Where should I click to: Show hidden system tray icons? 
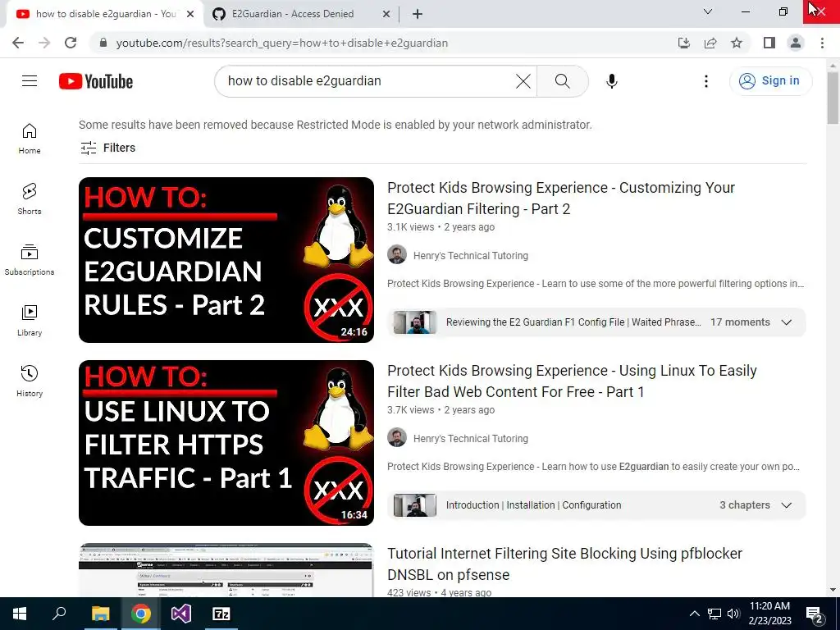point(694,614)
